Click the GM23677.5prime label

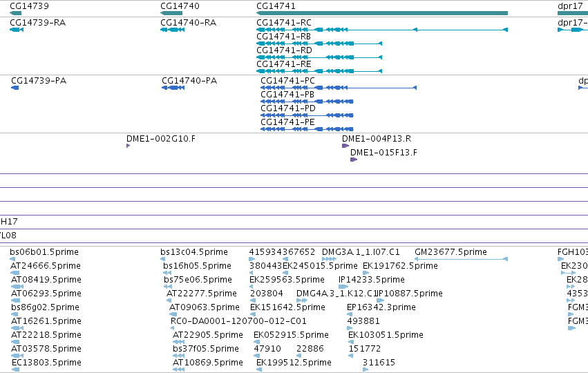(x=451, y=252)
